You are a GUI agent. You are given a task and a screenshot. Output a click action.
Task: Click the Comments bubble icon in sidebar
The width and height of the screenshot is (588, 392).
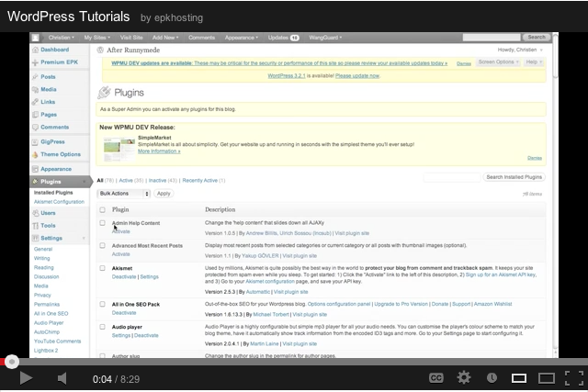coord(35,128)
